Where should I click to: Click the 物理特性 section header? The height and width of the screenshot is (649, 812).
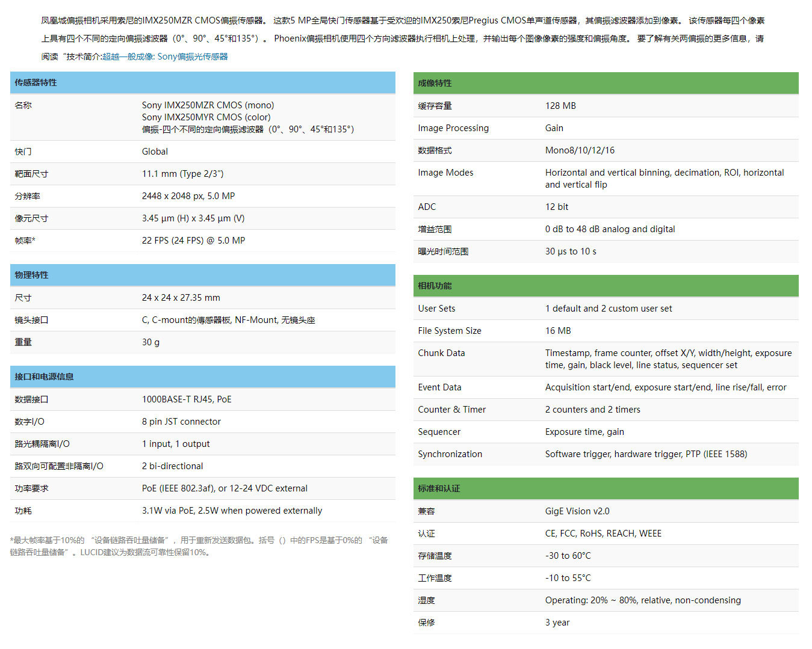coord(31,275)
